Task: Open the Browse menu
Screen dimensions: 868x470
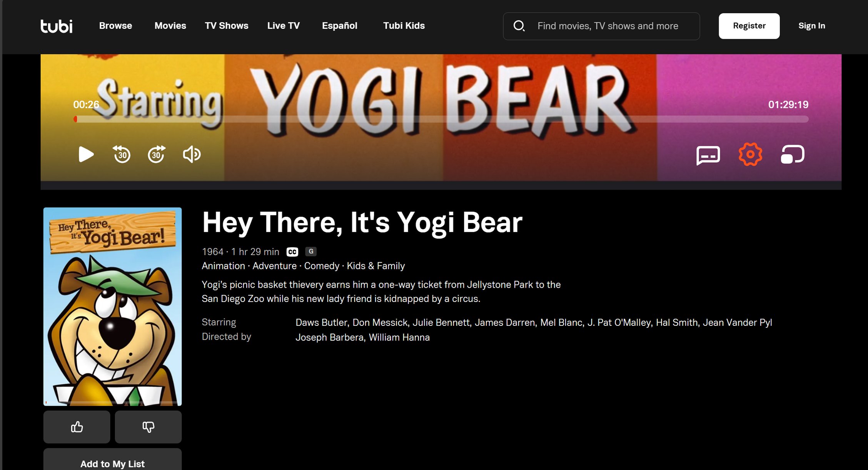Action: (115, 26)
